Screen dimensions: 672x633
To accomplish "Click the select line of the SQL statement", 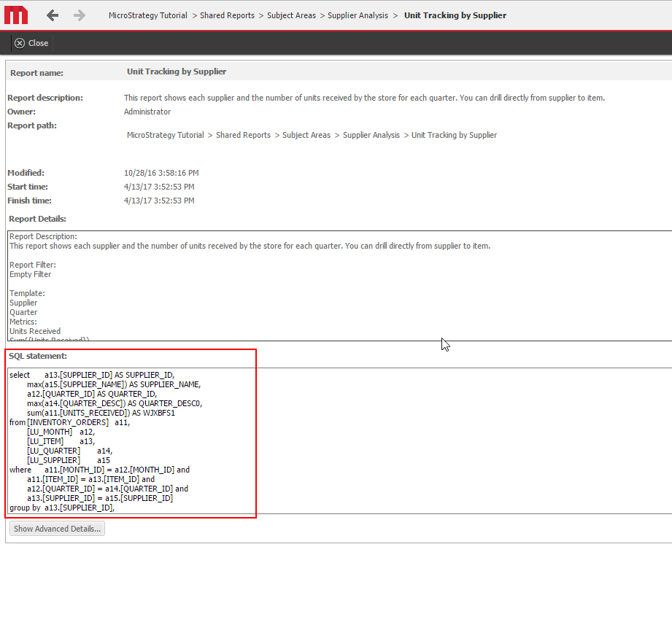I will pos(92,375).
